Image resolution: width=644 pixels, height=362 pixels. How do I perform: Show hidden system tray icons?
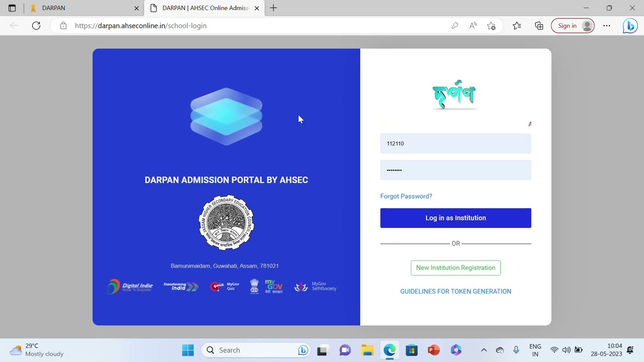click(484, 350)
